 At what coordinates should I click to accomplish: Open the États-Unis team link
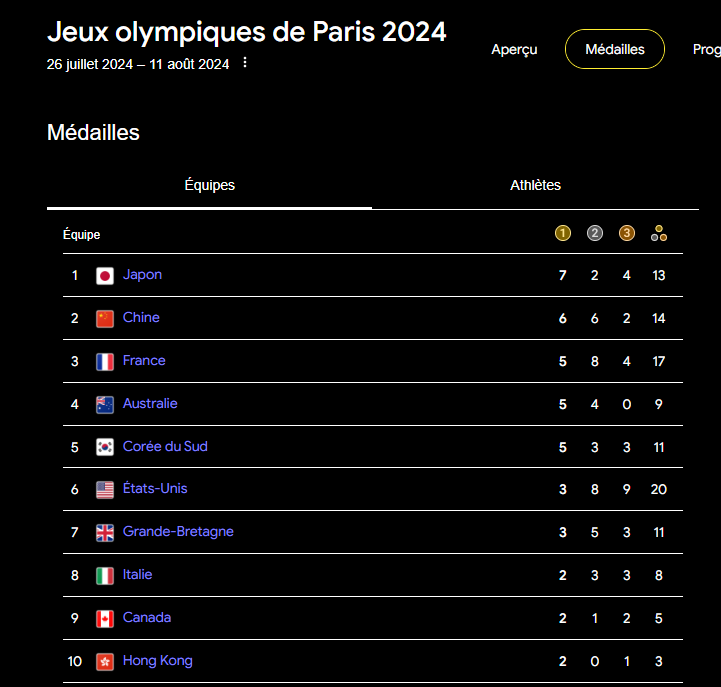coord(155,489)
